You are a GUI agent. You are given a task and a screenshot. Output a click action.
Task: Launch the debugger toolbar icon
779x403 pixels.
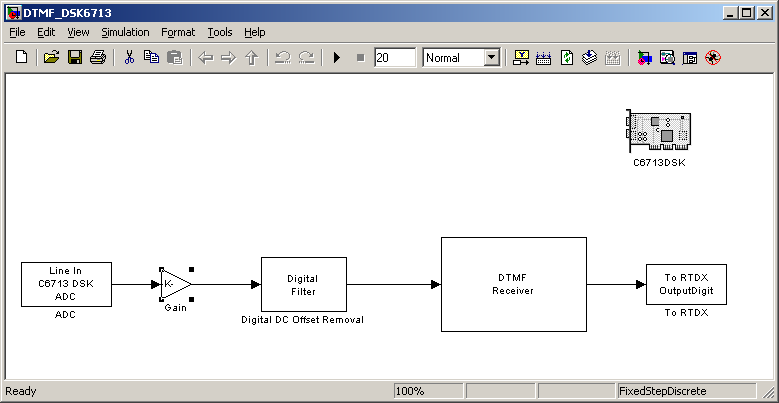(x=713, y=58)
